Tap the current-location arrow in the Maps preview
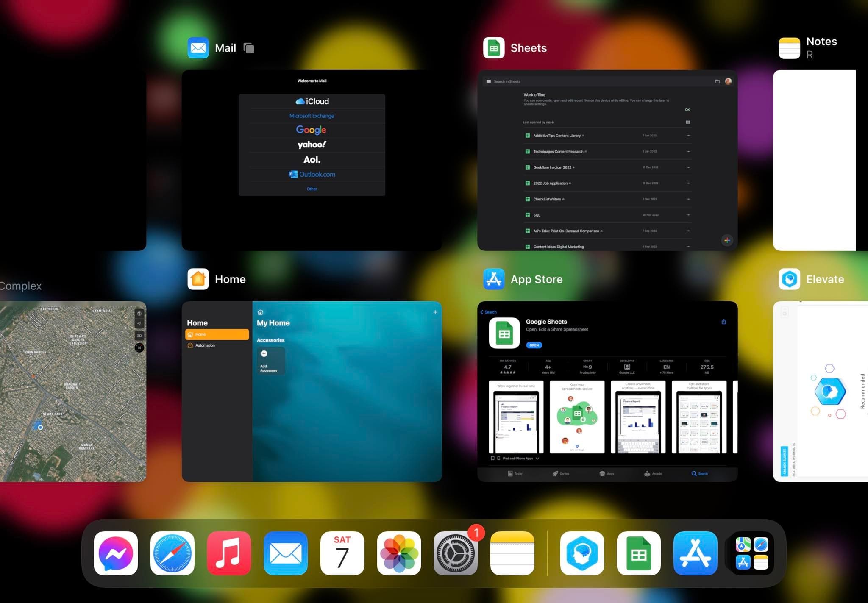 pyautogui.click(x=139, y=323)
